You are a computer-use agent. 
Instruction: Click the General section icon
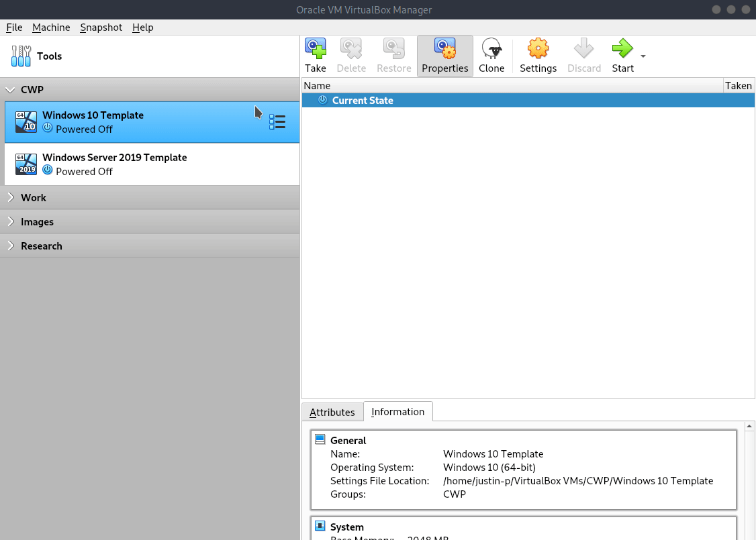320,439
